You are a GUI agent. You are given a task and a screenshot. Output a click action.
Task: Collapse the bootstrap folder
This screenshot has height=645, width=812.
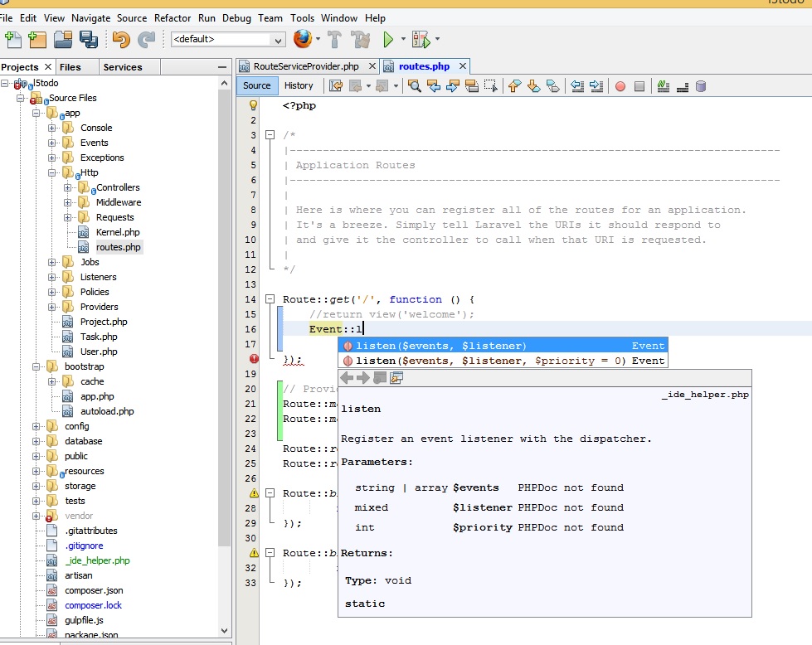pos(36,367)
